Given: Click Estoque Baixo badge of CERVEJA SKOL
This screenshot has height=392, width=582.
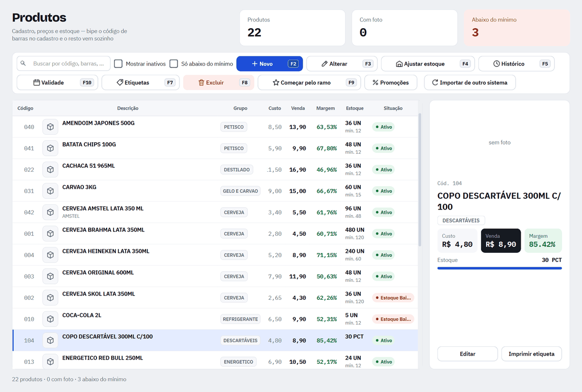Looking at the screenshot, I should tap(393, 298).
